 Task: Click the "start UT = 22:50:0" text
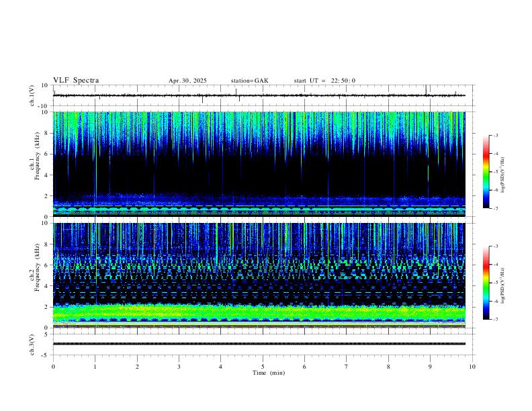point(324,81)
